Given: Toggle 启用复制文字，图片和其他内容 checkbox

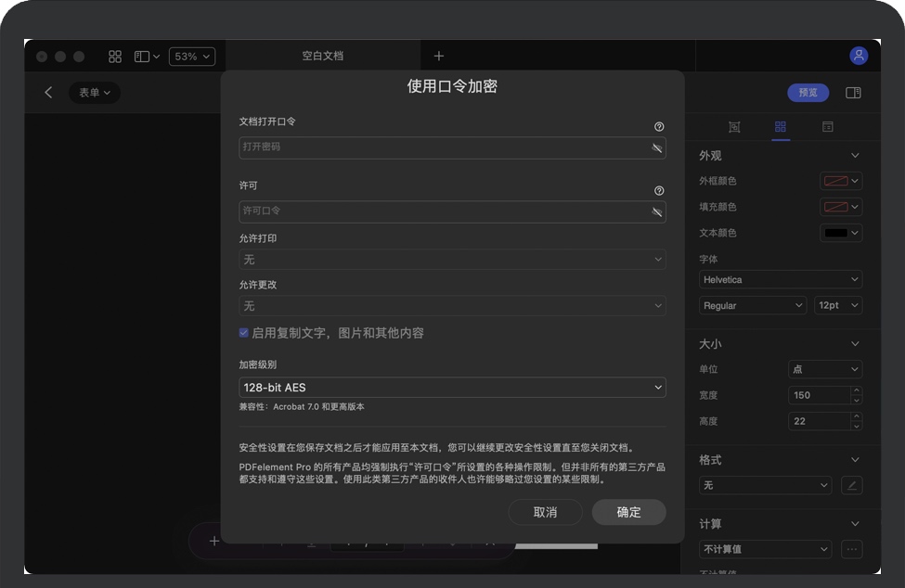Looking at the screenshot, I should click(x=244, y=333).
